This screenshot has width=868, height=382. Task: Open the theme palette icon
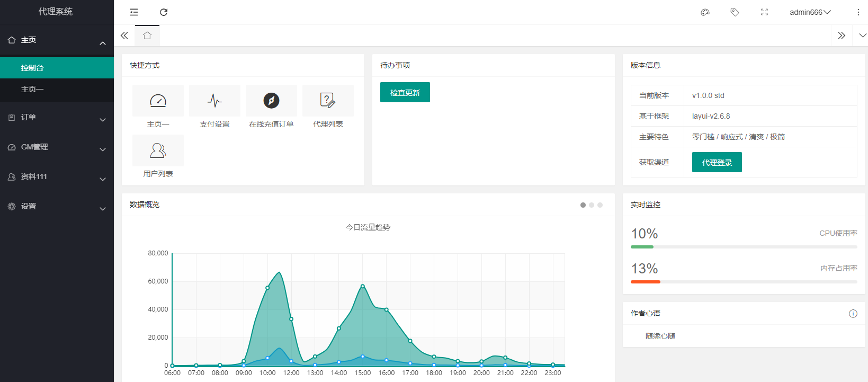click(705, 12)
